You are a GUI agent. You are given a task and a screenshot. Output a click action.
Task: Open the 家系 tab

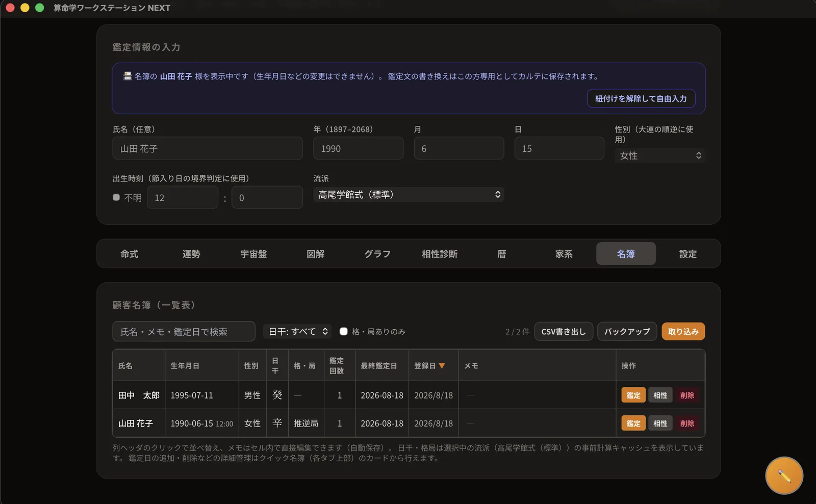[564, 254]
